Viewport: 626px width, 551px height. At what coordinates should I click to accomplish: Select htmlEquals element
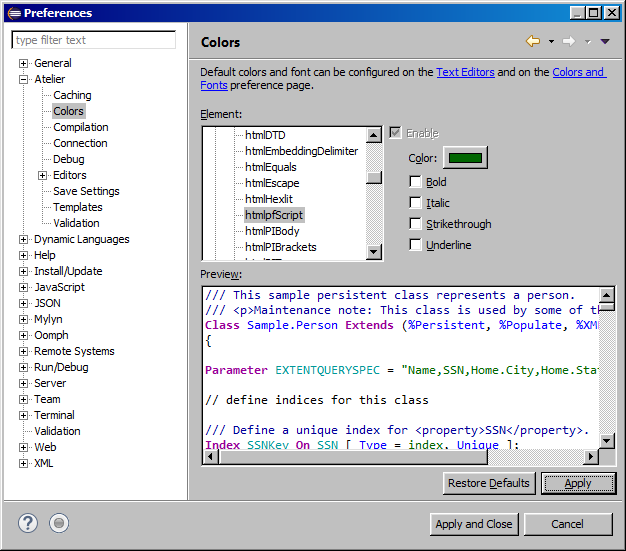tap(271, 167)
